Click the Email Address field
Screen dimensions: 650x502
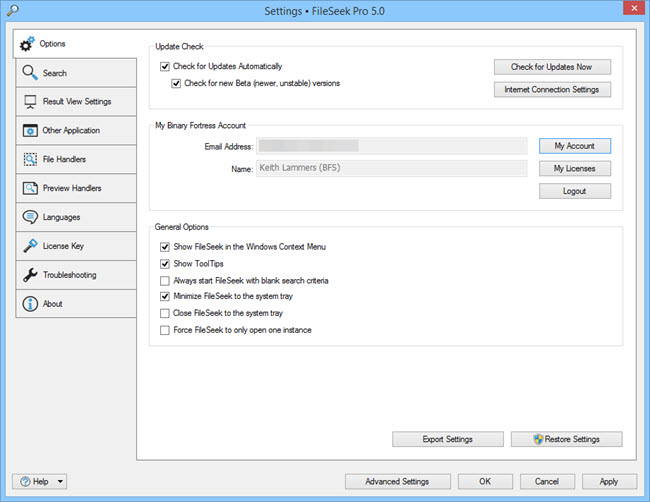click(392, 146)
